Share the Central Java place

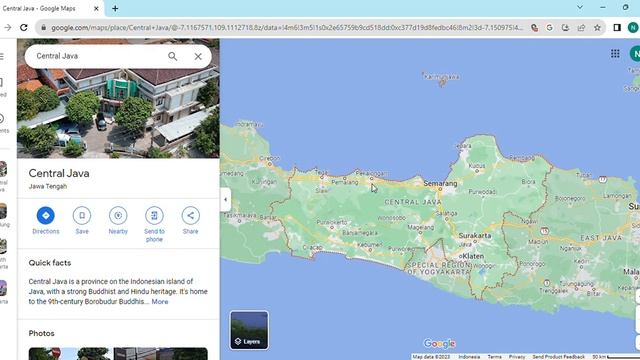pos(191,221)
